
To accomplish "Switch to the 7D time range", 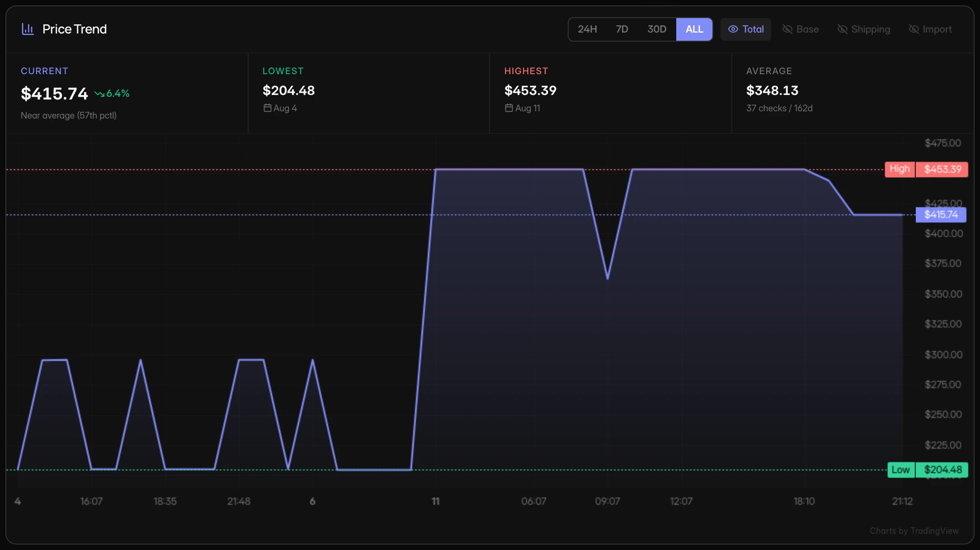I will point(622,29).
